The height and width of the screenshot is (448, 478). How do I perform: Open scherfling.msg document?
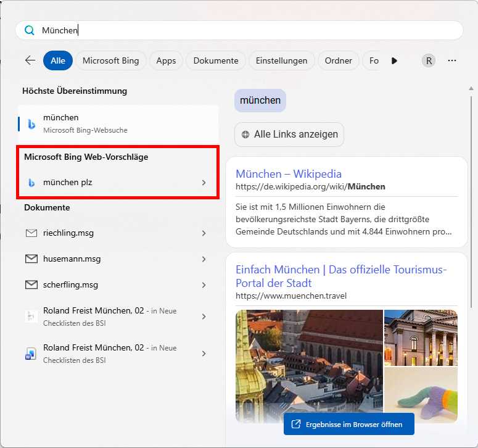tap(118, 285)
